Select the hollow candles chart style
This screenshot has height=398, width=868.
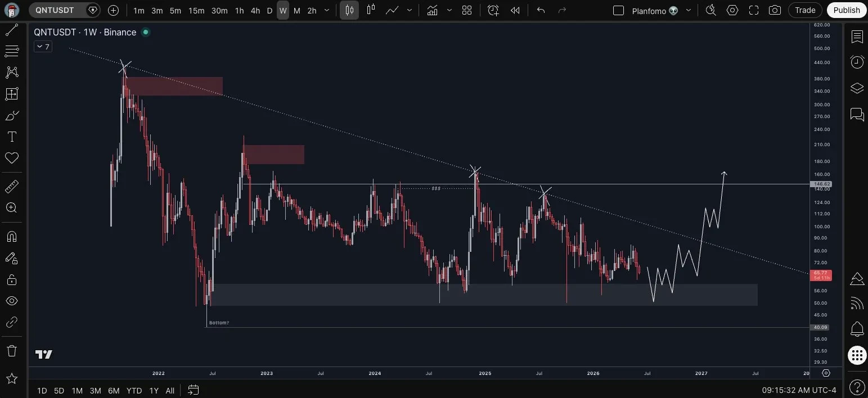371,10
